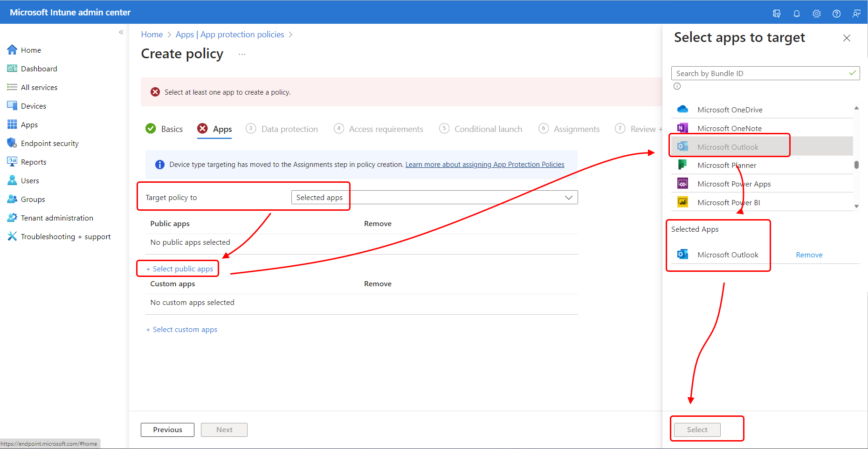868x449 pixels.
Task: Click + Select public apps
Action: (179, 269)
